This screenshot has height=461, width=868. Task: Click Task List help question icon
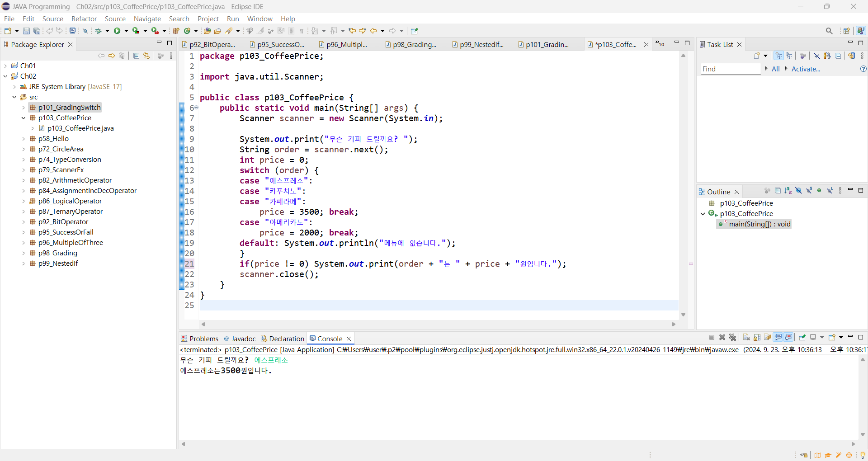click(x=863, y=69)
